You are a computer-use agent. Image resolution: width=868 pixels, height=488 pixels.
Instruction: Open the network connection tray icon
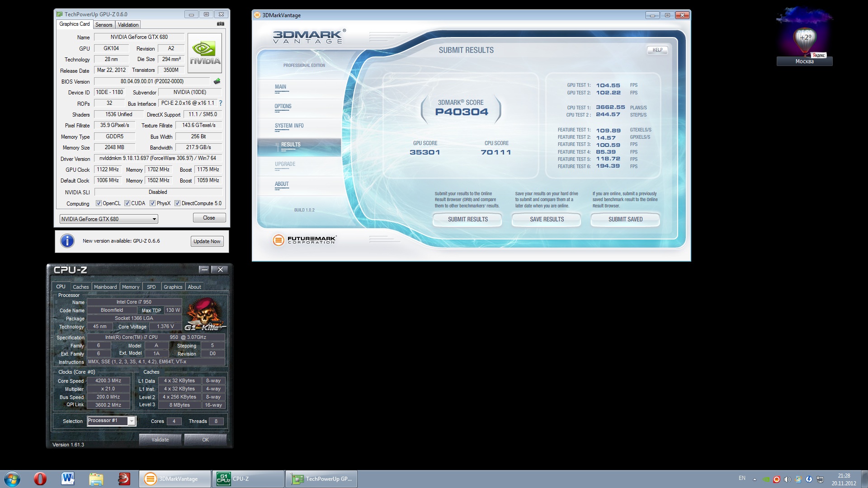820,479
